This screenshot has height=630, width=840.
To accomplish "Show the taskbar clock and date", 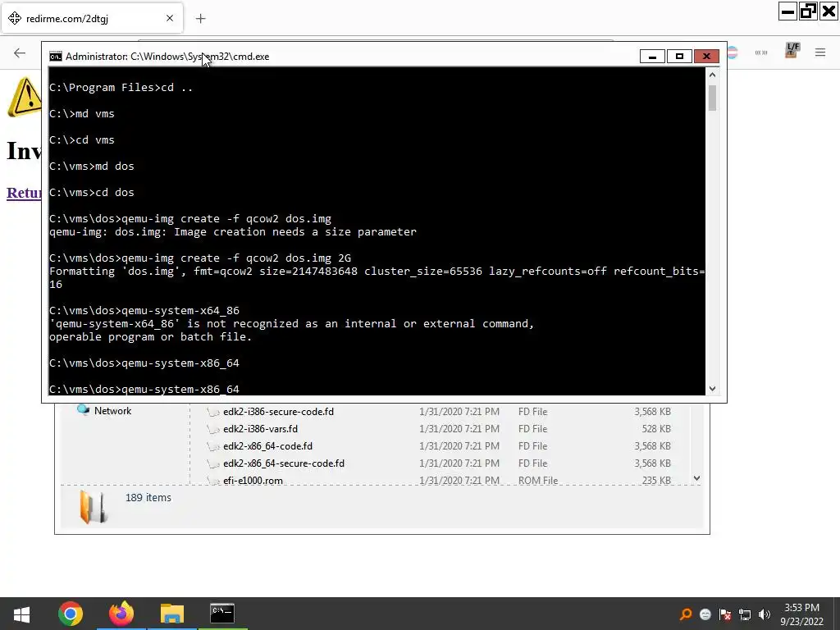I will click(x=802, y=614).
